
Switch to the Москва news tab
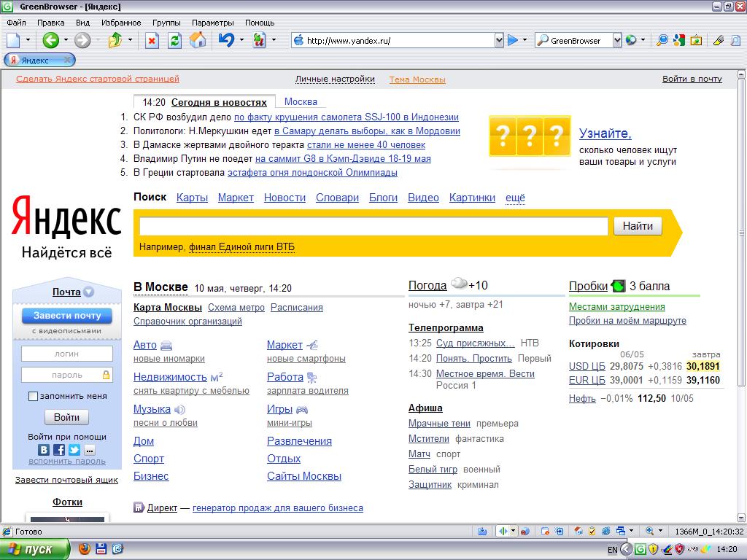tap(301, 102)
